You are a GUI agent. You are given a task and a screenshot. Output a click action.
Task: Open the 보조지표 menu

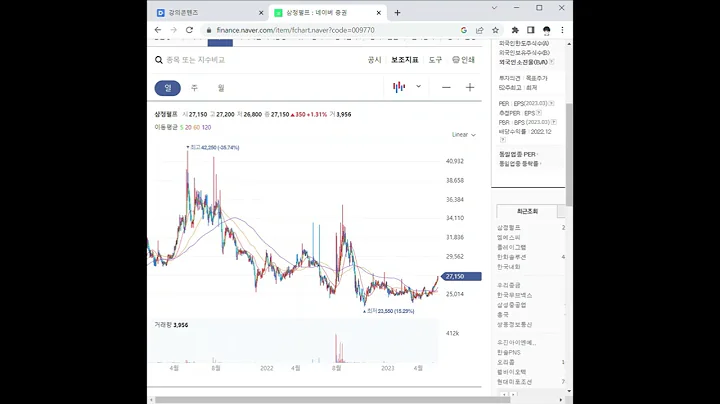(x=405, y=60)
